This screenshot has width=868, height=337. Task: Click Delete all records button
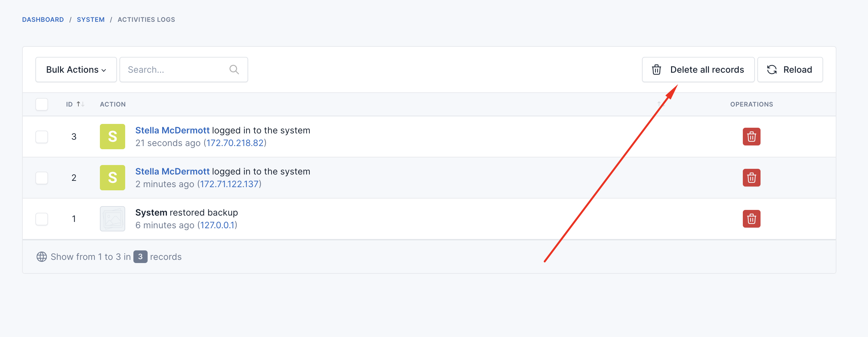tap(698, 70)
